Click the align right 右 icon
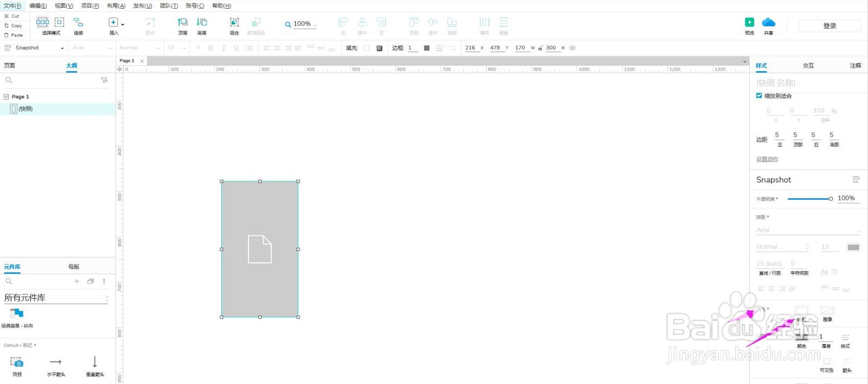Image resolution: width=868 pixels, height=384 pixels. tap(381, 22)
